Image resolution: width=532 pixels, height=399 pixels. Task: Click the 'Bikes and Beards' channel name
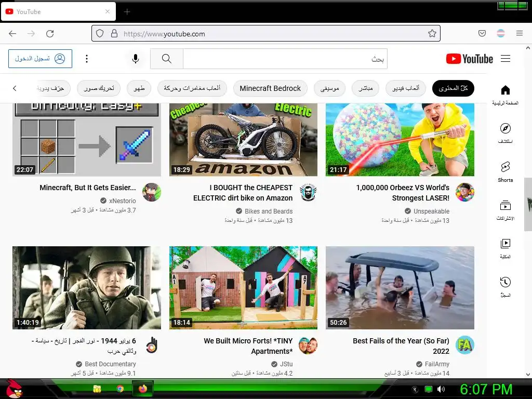(x=269, y=211)
